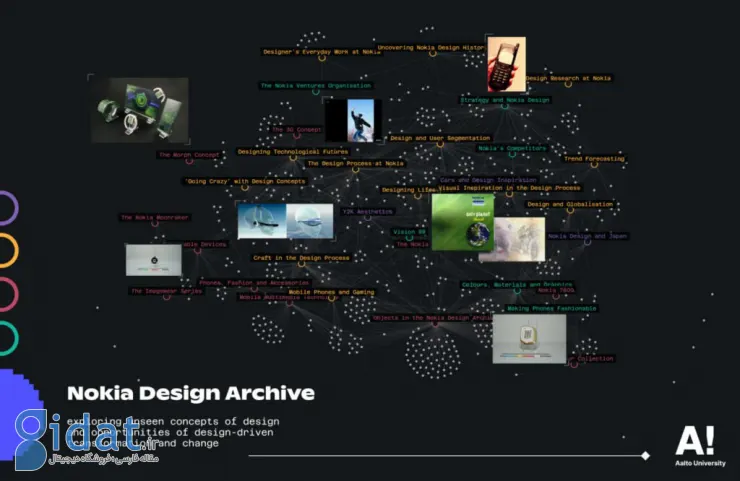The width and height of the screenshot is (740, 481).
Task: Select the Colours, Materials and Graphics ring
Action: pyautogui.click(x=517, y=291)
